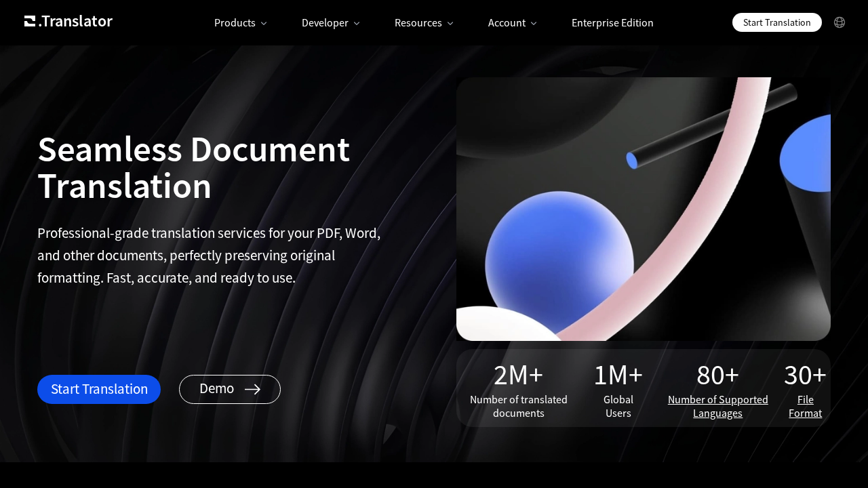
Task: Follow the Number of Supported Languages link
Action: [717, 406]
